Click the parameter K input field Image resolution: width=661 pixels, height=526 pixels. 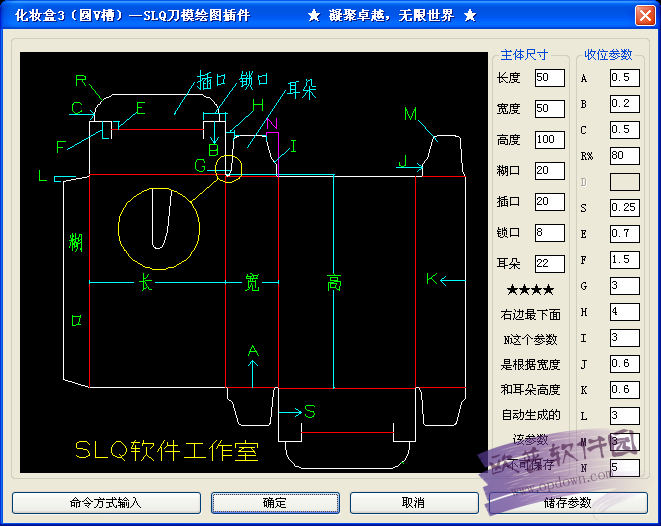click(625, 390)
